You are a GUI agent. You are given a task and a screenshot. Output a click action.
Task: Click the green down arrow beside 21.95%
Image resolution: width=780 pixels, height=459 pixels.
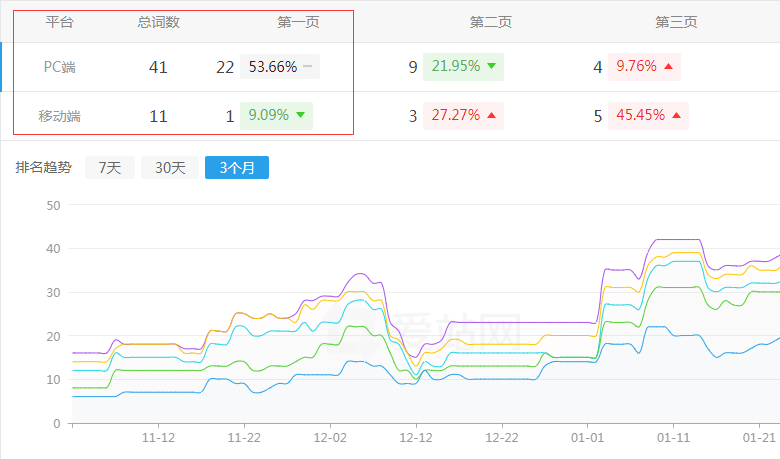[491, 67]
